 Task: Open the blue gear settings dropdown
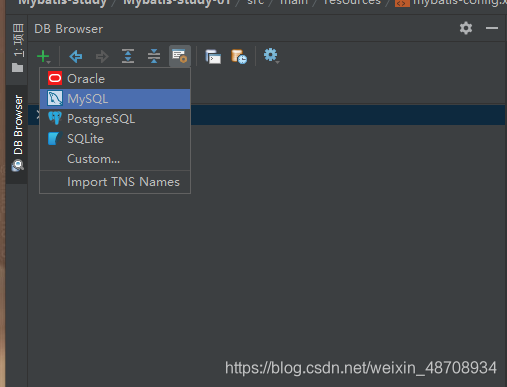(271, 56)
